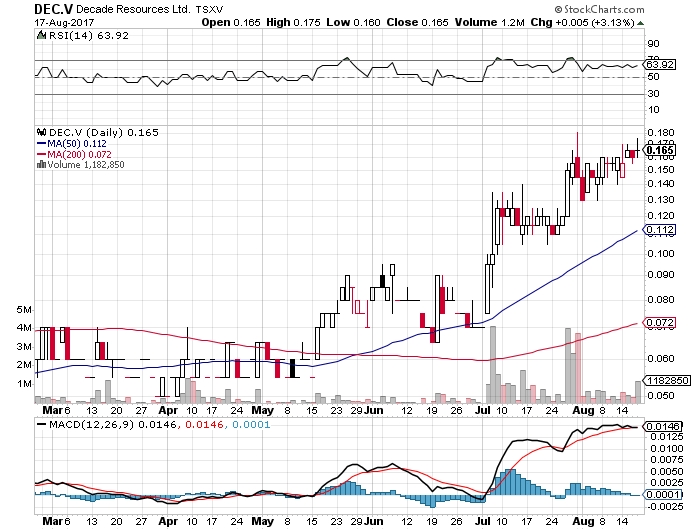Click the 0.0146 MACD axis tag
This screenshot has height=530, width=700.
(x=662, y=427)
